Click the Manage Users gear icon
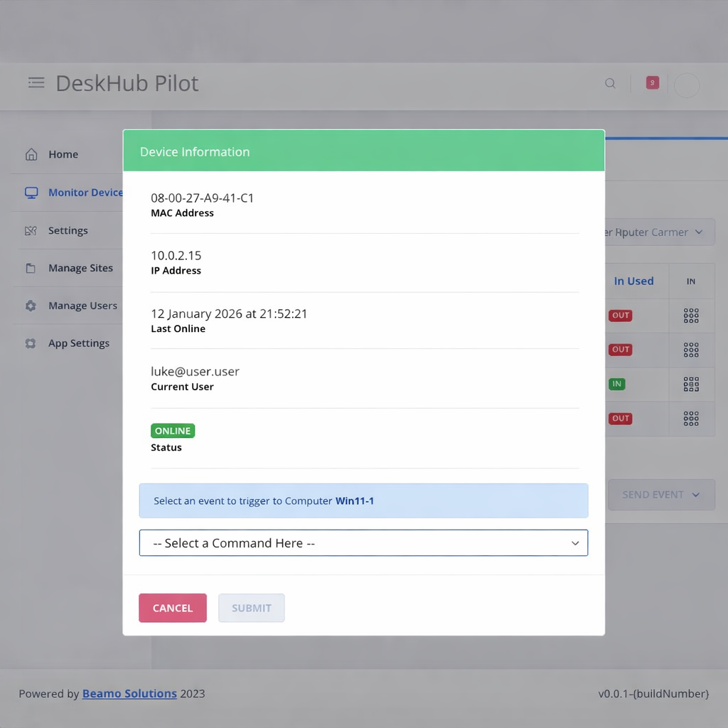 pos(31,306)
